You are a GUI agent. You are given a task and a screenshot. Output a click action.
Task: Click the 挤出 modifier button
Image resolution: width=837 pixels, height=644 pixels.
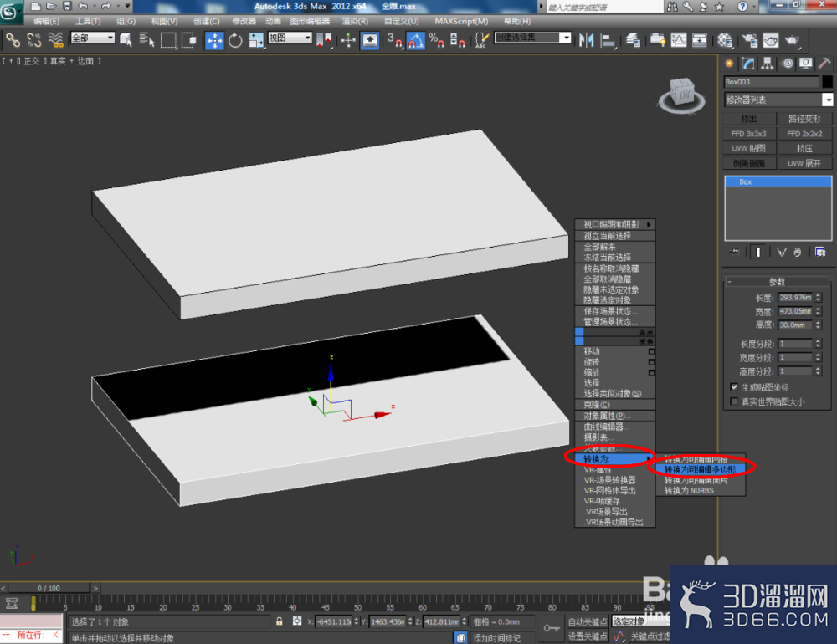point(749,119)
